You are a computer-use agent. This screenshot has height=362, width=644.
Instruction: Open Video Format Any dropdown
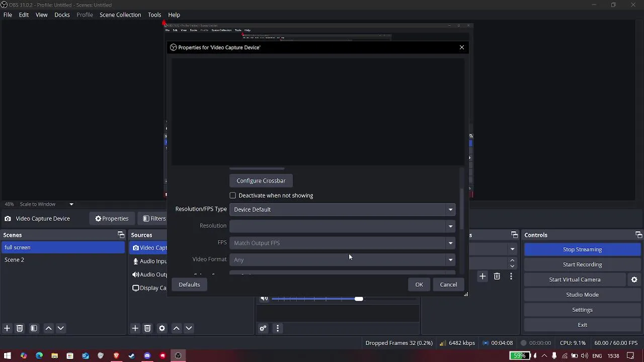tap(342, 259)
